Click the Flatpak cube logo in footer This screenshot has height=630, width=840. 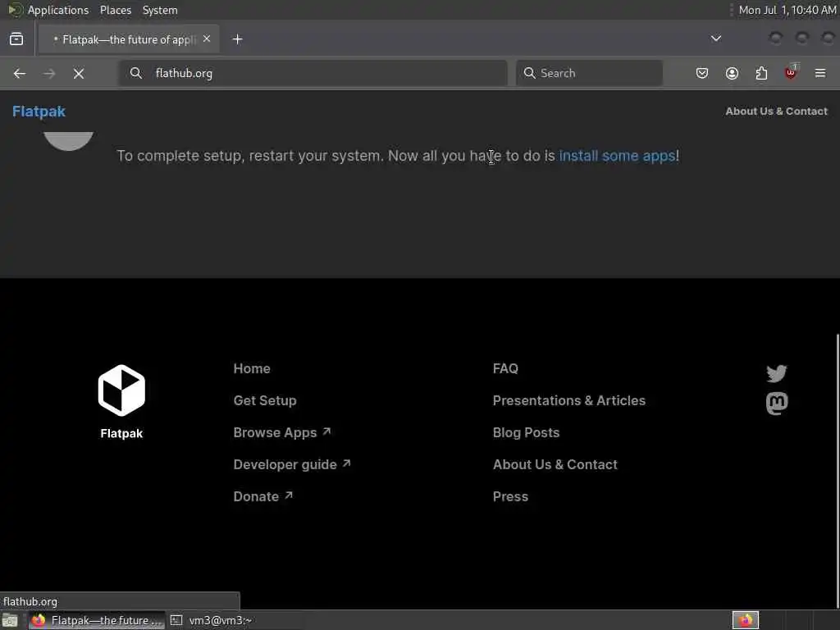[121, 390]
